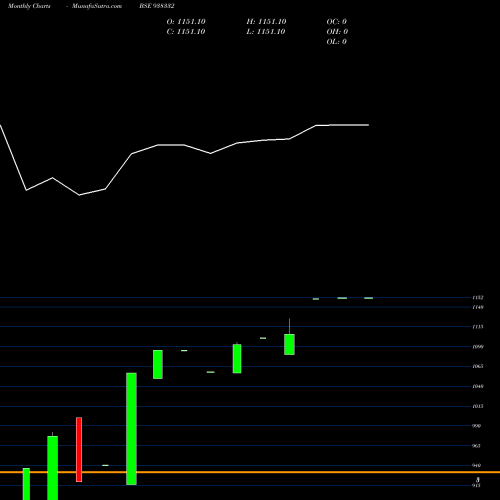Click the OC: 0 readout
The height and width of the screenshot is (500, 500).
(x=337, y=22)
